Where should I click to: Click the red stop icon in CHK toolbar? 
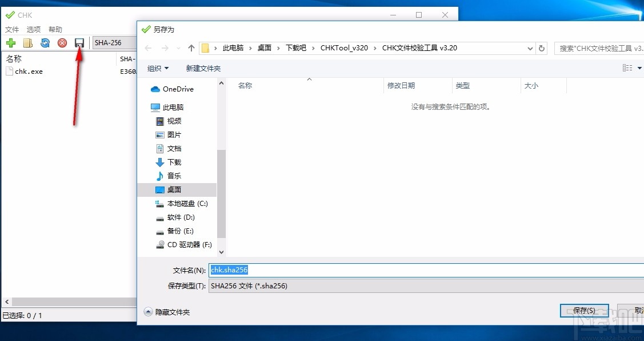[62, 42]
